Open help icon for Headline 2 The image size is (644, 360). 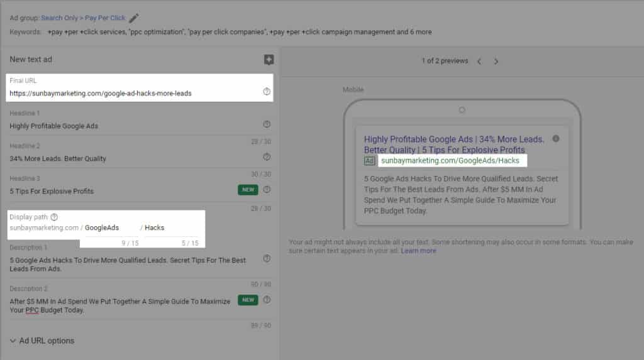(x=267, y=157)
